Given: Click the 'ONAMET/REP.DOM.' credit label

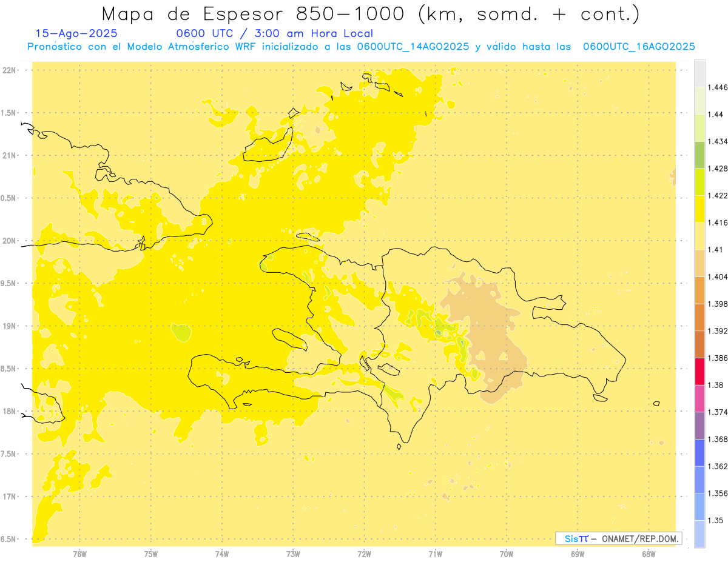Looking at the screenshot, I should point(640,538).
